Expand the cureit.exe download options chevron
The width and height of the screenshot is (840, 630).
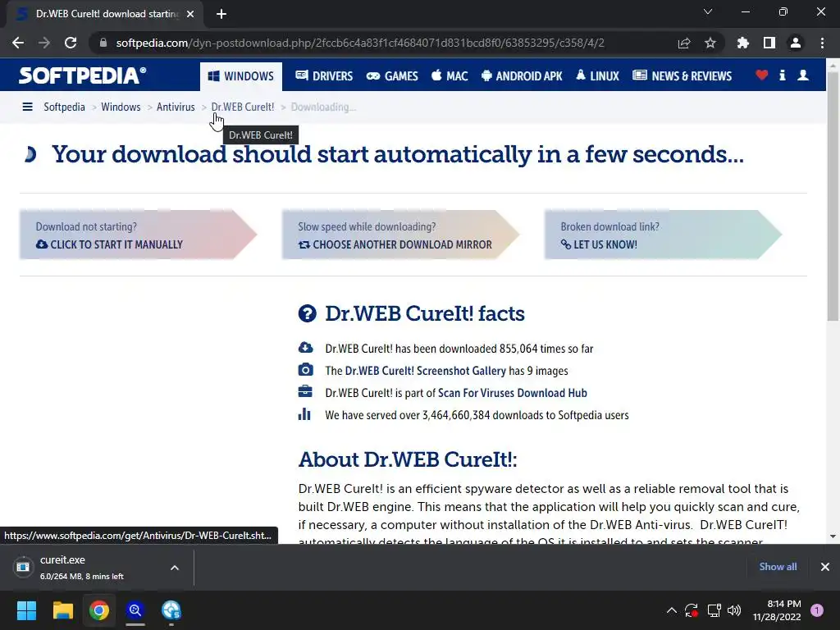(x=175, y=568)
